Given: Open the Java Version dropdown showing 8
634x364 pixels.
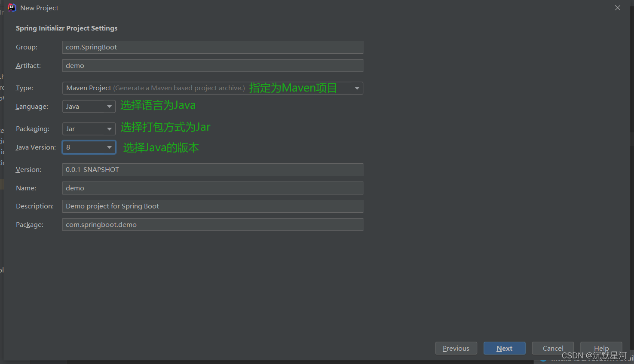Looking at the screenshot, I should pyautogui.click(x=89, y=147).
